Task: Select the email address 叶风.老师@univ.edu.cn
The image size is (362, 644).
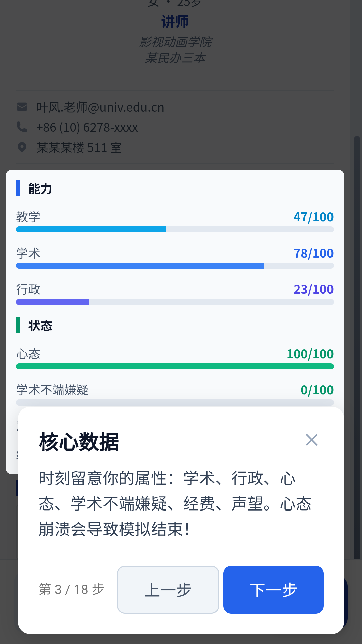Action: (100, 107)
